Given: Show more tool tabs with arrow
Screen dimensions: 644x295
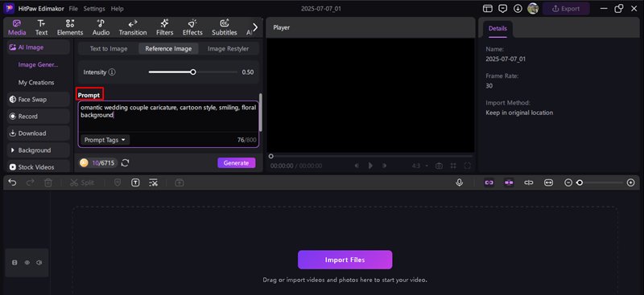Looking at the screenshot, I should pyautogui.click(x=255, y=27).
